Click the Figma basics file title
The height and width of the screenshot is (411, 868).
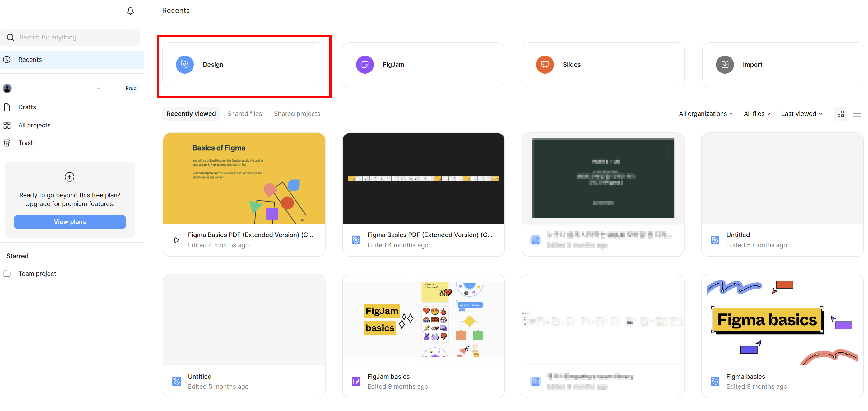pos(746,376)
